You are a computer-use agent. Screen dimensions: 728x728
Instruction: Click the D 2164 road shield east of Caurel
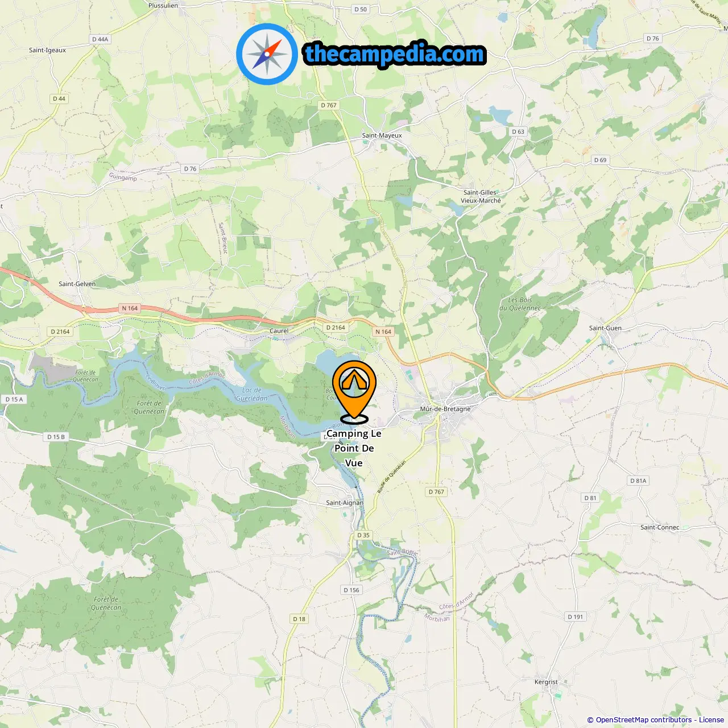click(x=336, y=328)
